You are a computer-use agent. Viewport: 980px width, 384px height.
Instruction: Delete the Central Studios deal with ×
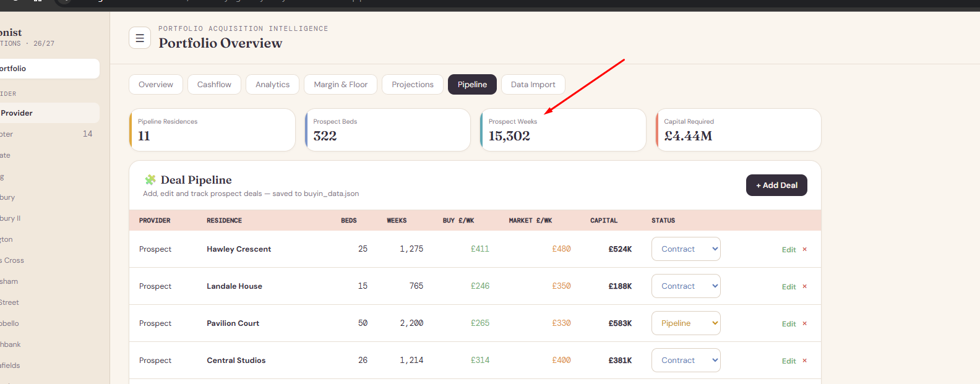pos(805,361)
